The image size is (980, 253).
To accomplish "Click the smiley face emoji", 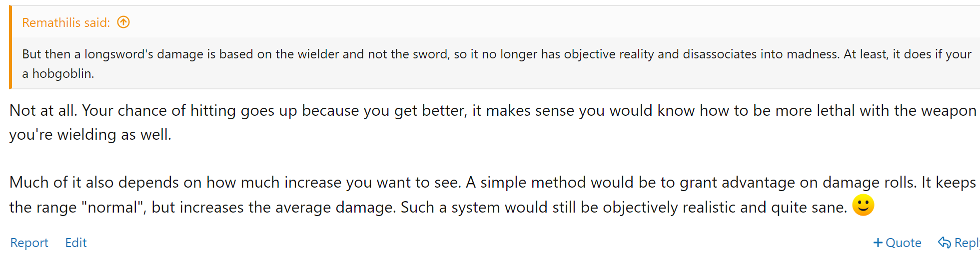I will [x=863, y=205].
